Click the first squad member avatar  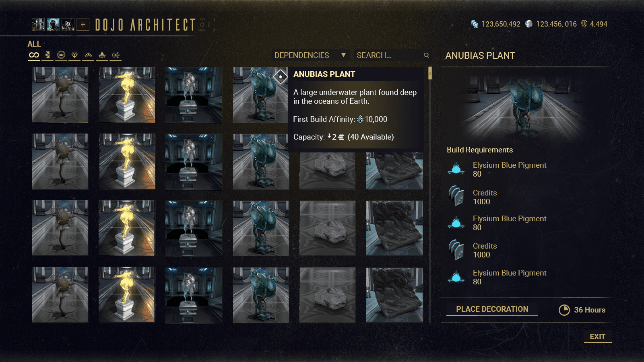pos(38,25)
